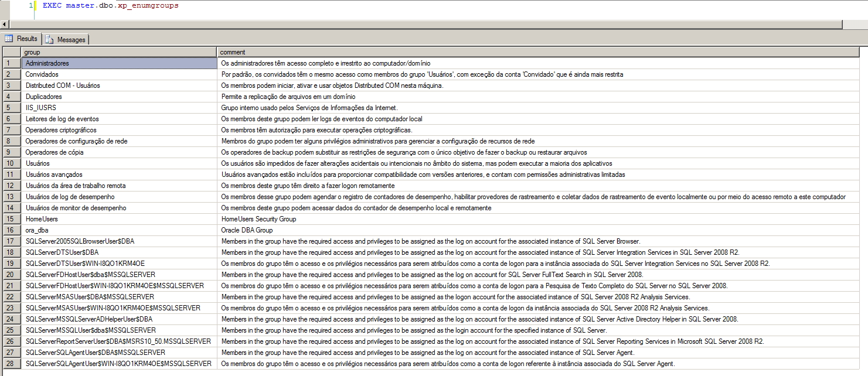Select the HomeUsers group cell
868x376 pixels.
tap(120, 219)
